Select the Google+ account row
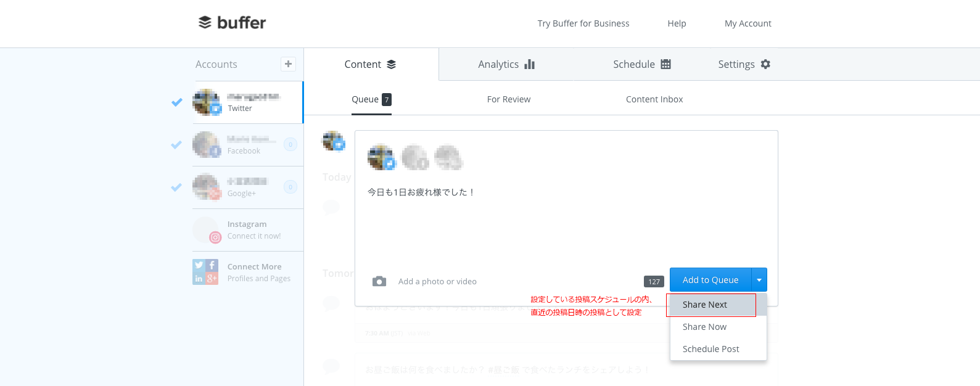 [x=247, y=187]
